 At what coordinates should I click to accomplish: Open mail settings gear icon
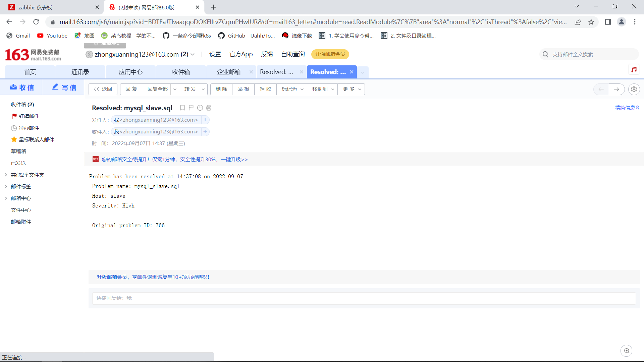coord(634,89)
